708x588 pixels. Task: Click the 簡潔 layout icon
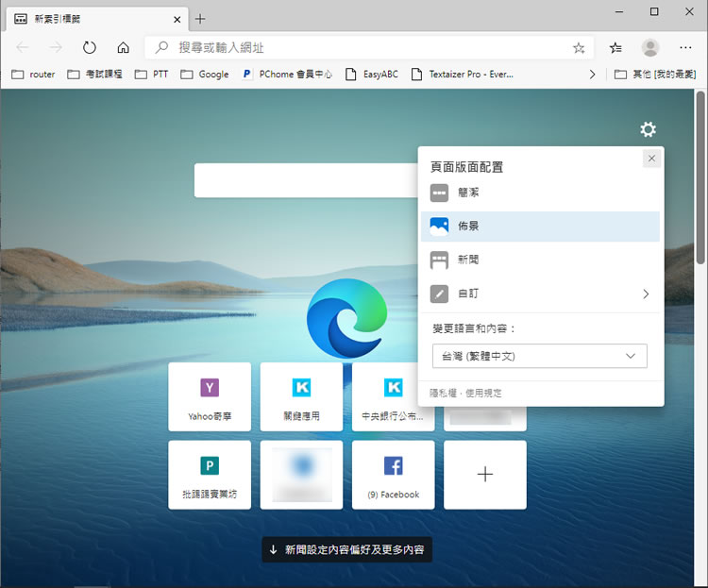point(439,193)
